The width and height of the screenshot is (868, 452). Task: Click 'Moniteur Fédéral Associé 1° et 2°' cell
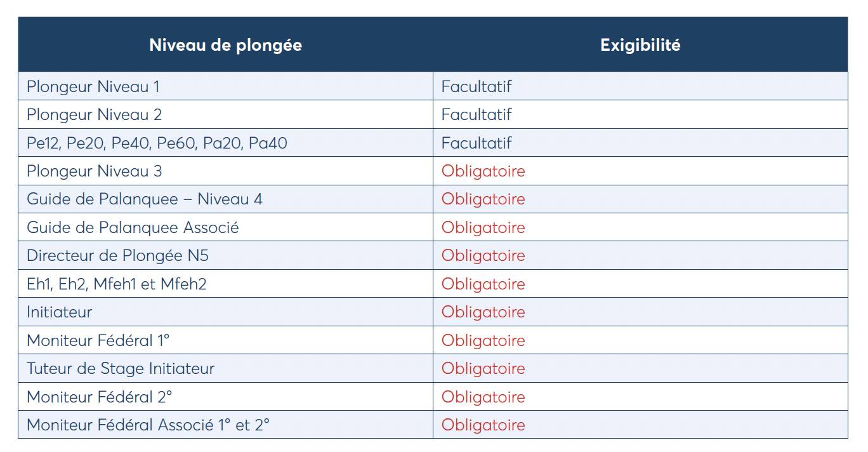226,425
